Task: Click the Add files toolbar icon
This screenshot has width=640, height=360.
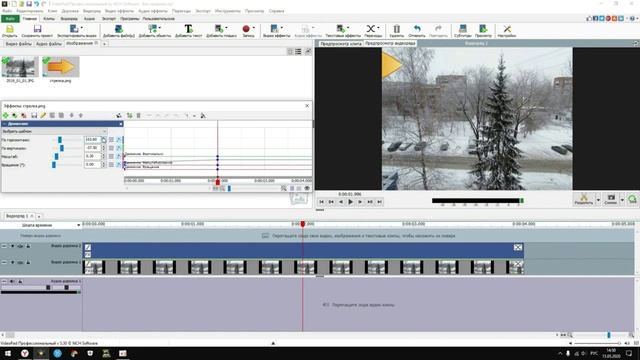Action: pos(118,29)
